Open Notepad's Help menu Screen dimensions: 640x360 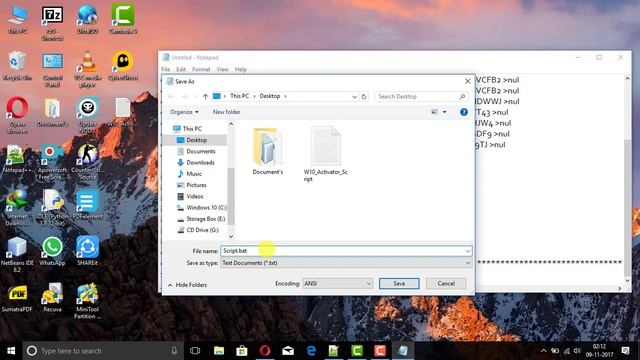[x=241, y=69]
